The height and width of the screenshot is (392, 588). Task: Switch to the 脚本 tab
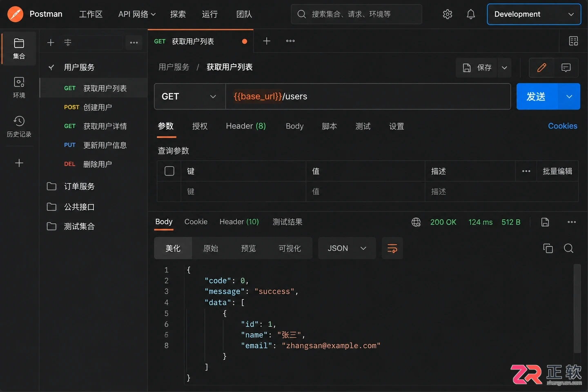(330, 126)
